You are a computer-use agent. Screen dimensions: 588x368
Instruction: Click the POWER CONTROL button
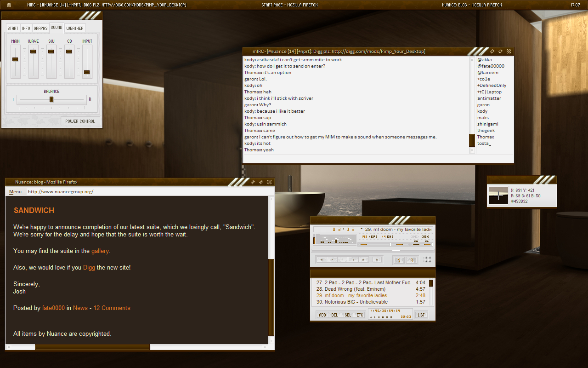(80, 121)
